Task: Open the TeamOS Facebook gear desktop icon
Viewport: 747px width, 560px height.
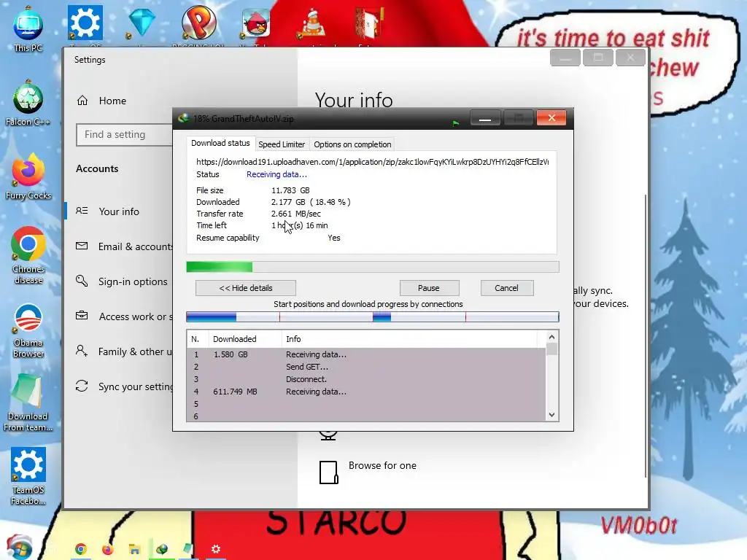Action: point(28,476)
